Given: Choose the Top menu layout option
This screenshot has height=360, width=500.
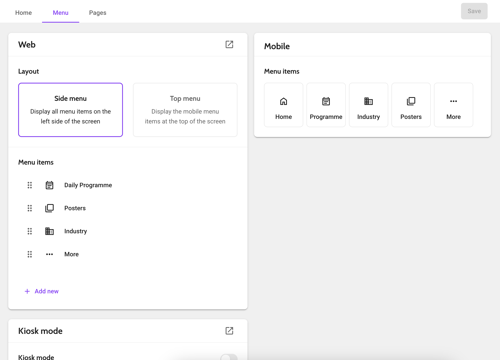Looking at the screenshot, I should coord(185,110).
